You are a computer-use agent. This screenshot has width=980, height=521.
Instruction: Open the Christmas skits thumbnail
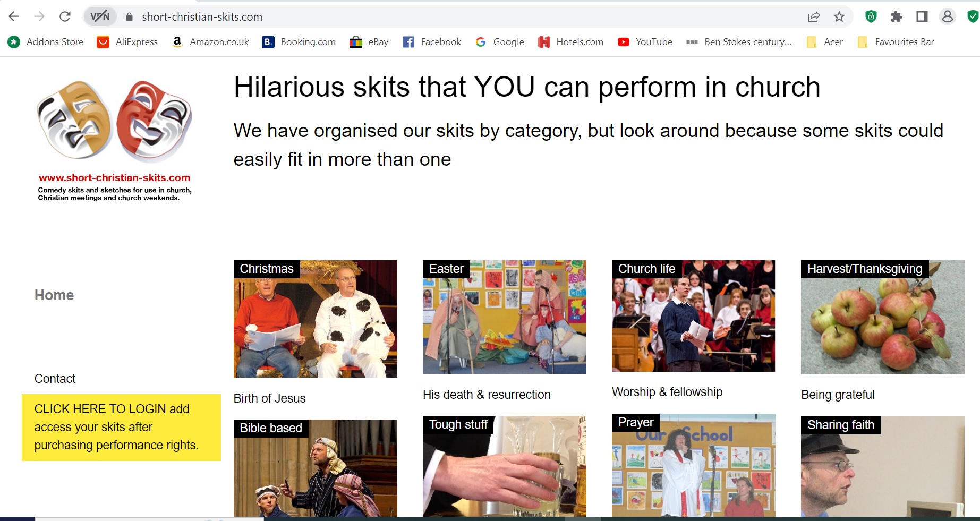point(315,319)
